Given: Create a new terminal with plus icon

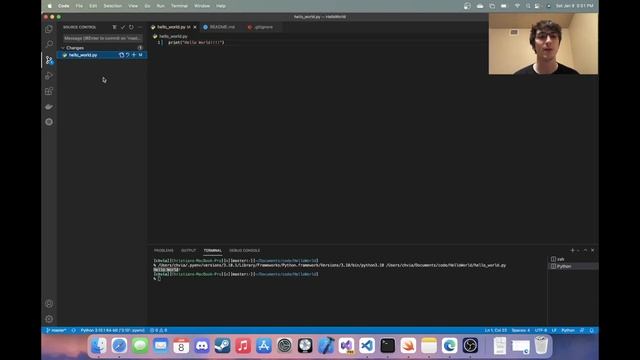Looking at the screenshot, I should click(572, 250).
